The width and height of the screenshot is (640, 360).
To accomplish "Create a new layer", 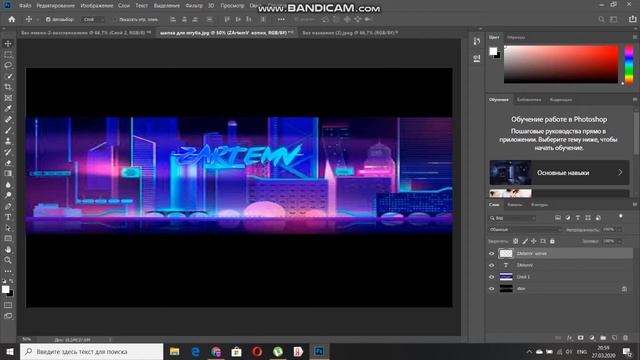I will pyautogui.click(x=614, y=338).
